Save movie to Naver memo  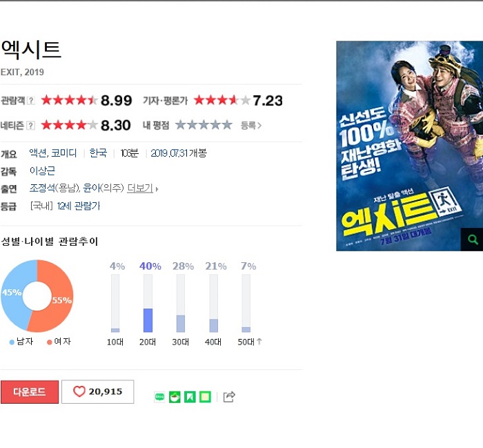tap(205, 397)
